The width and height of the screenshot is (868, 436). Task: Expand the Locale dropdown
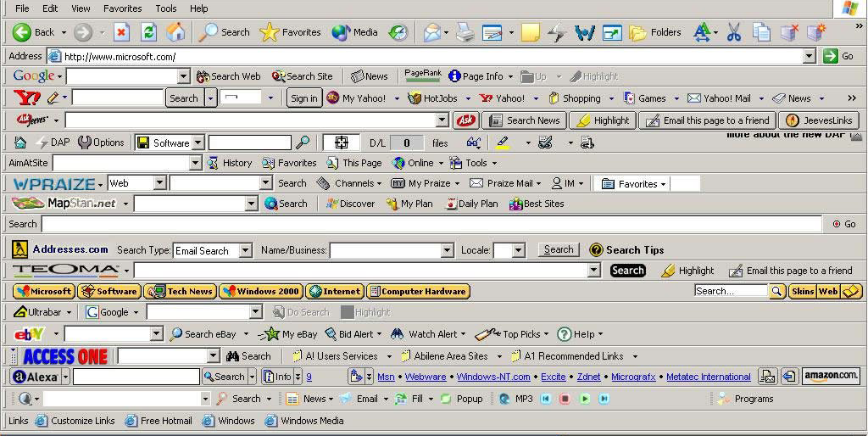[518, 250]
